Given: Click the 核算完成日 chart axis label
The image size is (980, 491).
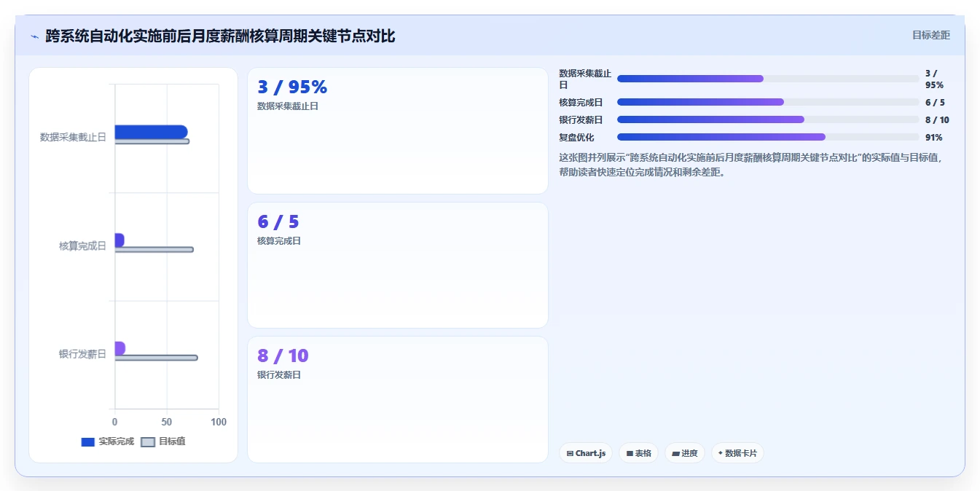Looking at the screenshot, I should [x=82, y=246].
